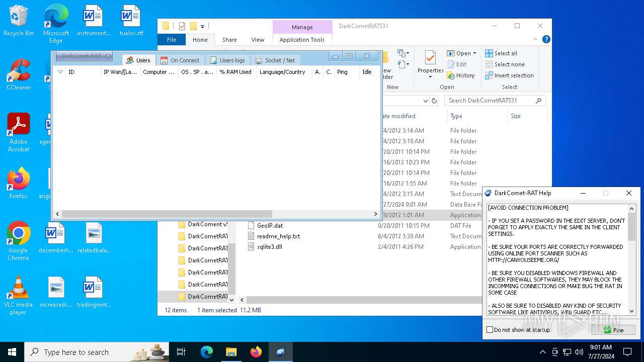Viewport: 644px width, 362px height.
Task: Open the Application Tools ribbon tab
Action: tap(302, 40)
